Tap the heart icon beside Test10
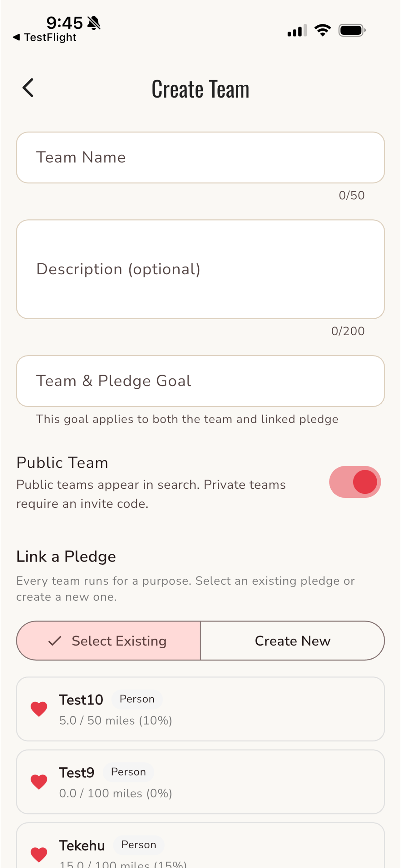Image resolution: width=401 pixels, height=868 pixels. pos(39,709)
